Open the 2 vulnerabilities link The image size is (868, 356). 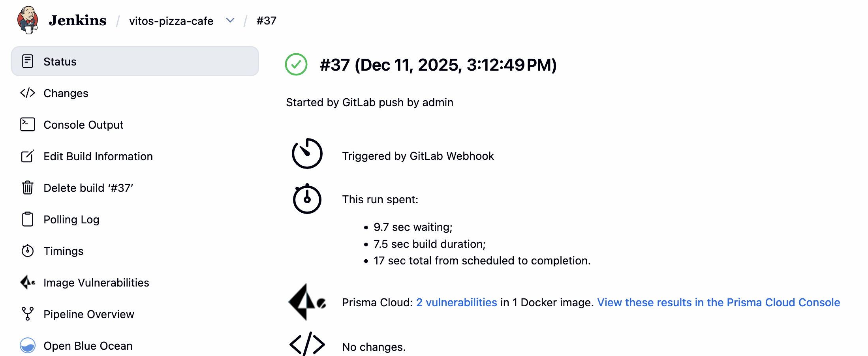[x=457, y=302]
